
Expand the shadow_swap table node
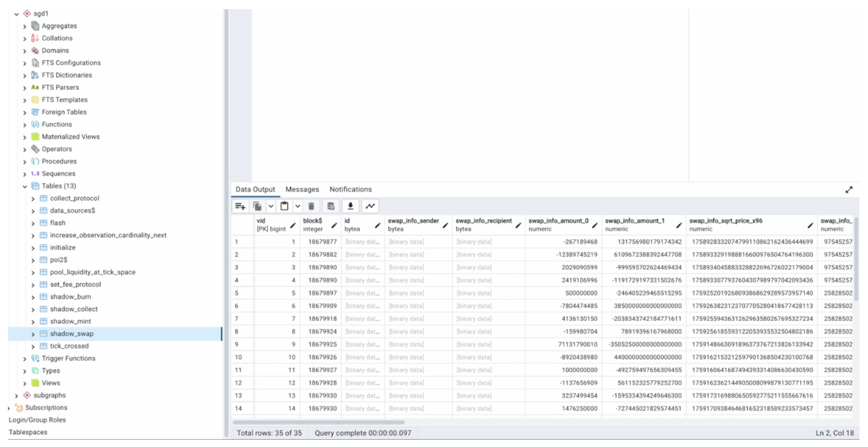[x=34, y=334]
